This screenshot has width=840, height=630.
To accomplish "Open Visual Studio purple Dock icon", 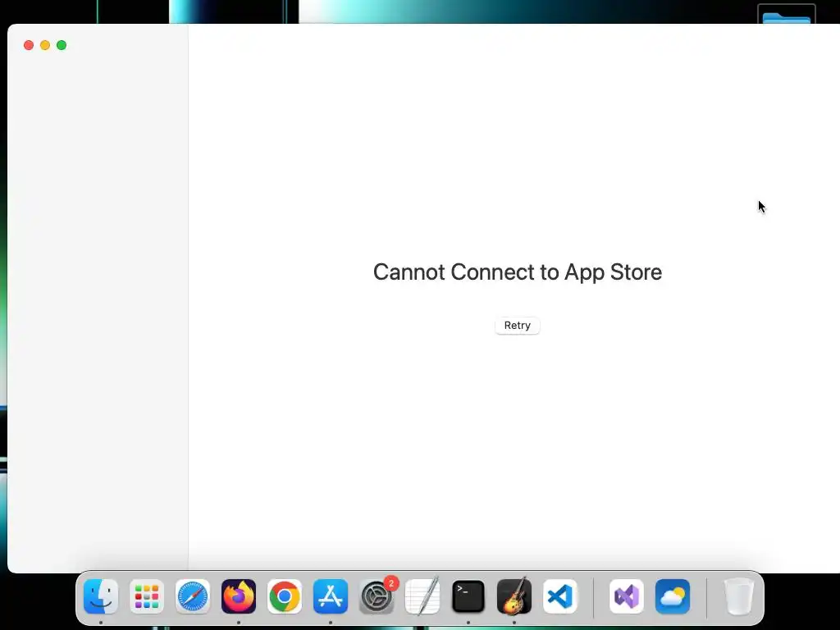I will [x=627, y=596].
